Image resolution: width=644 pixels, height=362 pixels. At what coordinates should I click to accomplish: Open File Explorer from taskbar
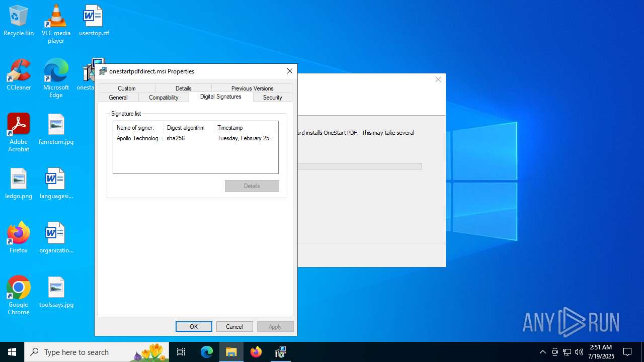point(231,352)
